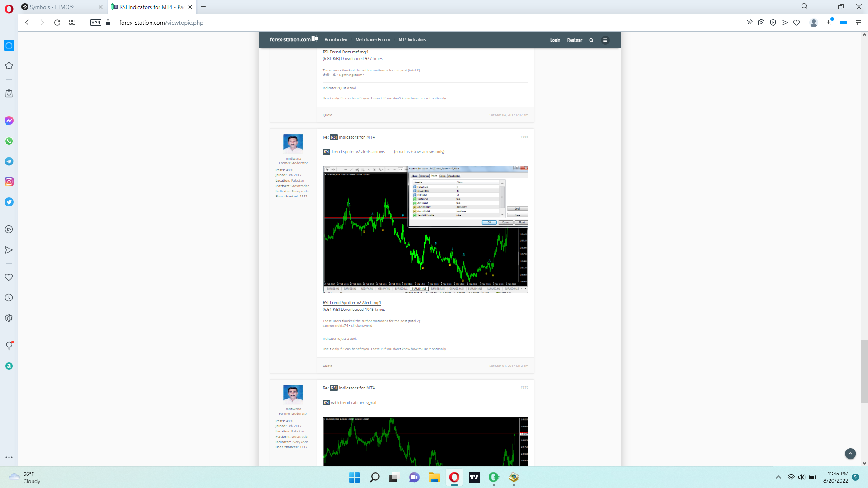Expand hidden system tray icons chevron

pos(778,477)
